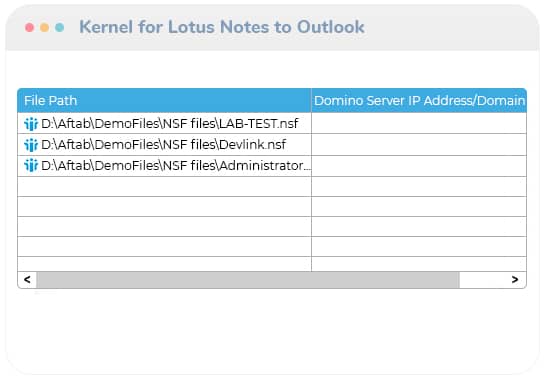
Task: Click the first empty File Path row
Action: pos(164,186)
